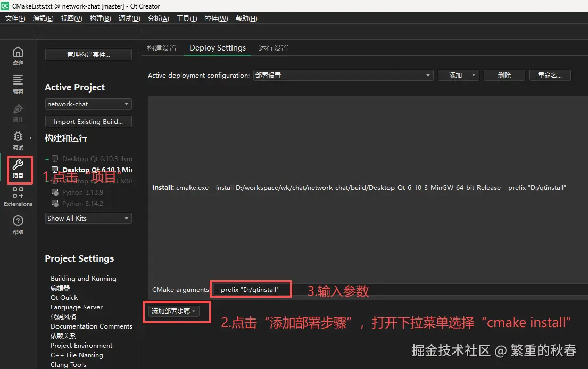Click the Install: cmake.exe command summary text

[x=359, y=187]
